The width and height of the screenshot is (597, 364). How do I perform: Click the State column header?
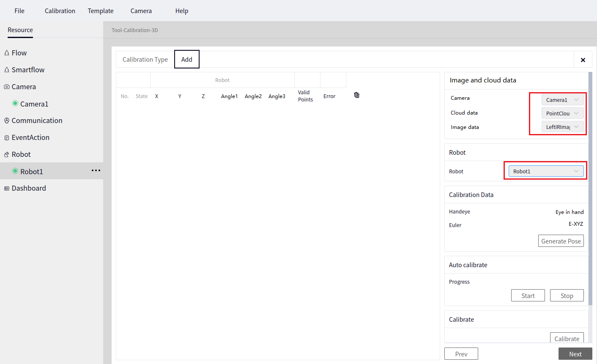coord(142,96)
